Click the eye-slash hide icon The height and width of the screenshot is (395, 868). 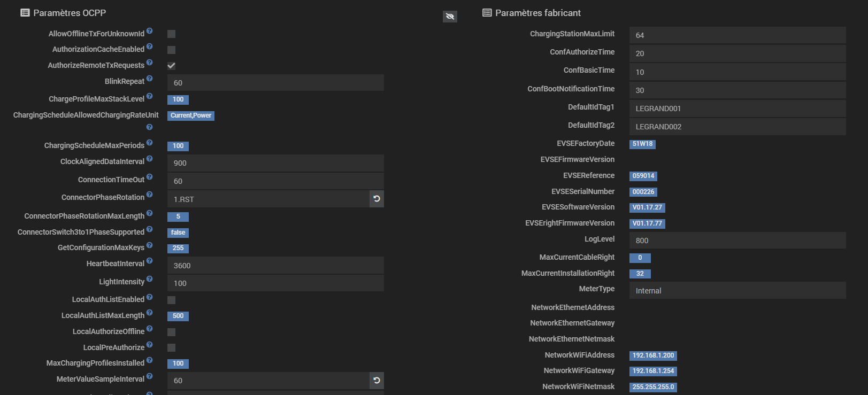click(450, 17)
